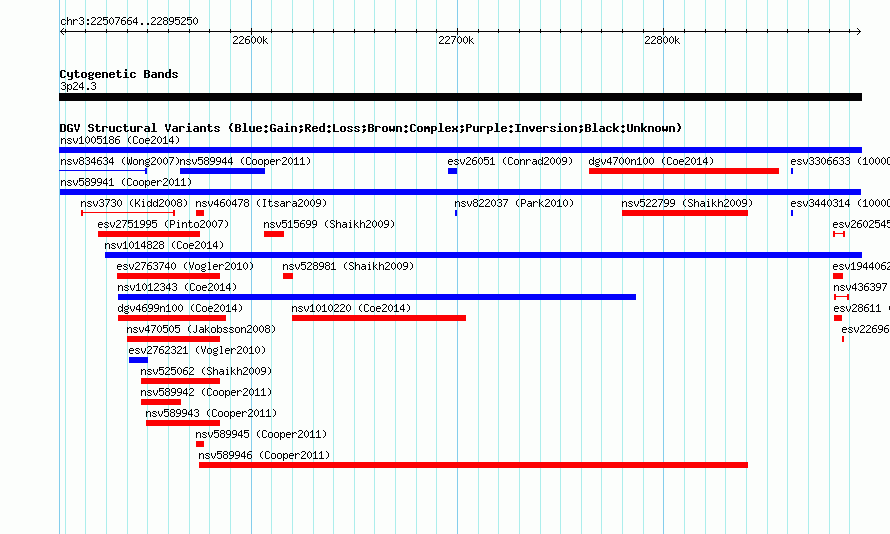The height and width of the screenshot is (534, 890).
Task: Click nsv528981 (Shaikh2009) variant label
Action: pyautogui.click(x=348, y=266)
